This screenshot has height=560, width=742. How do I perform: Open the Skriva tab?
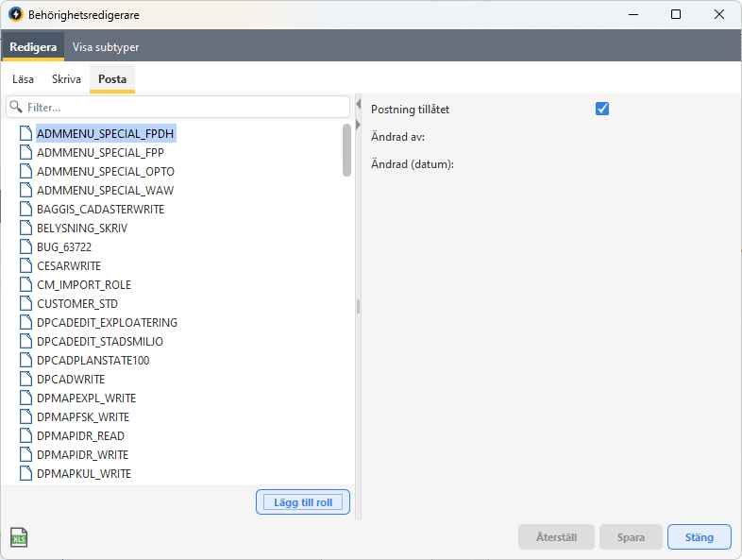coord(66,79)
